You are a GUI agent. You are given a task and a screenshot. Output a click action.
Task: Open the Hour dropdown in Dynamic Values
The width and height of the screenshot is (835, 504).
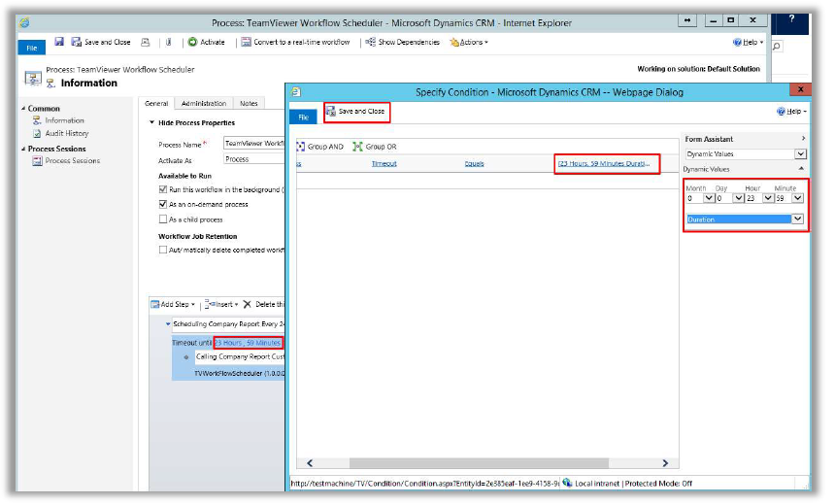pos(768,198)
